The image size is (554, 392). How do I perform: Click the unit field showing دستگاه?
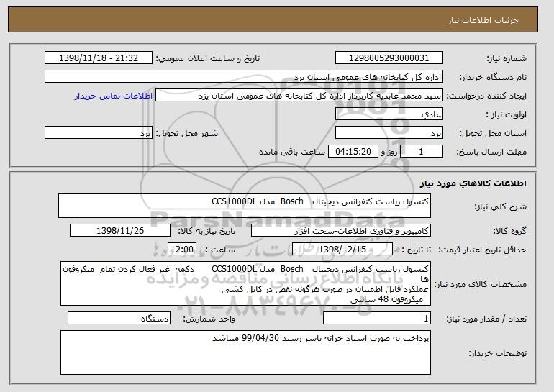(119, 318)
